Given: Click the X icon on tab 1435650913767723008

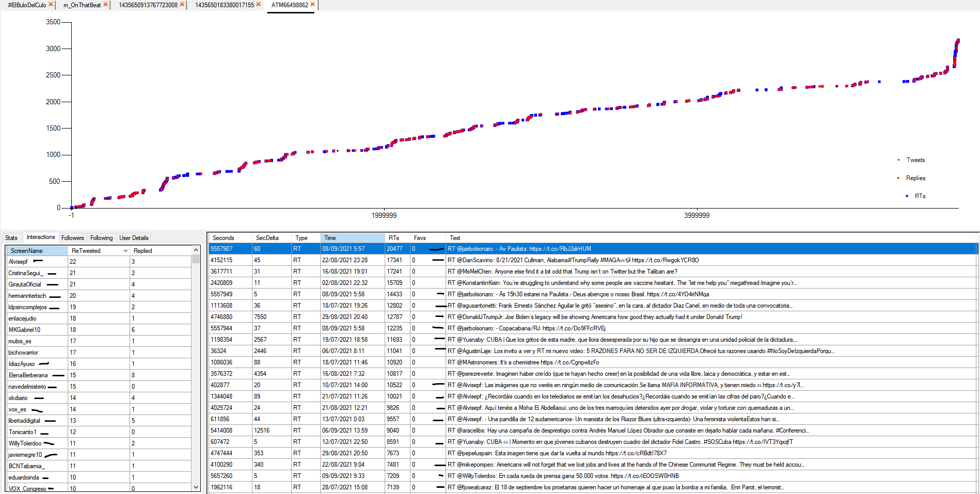Looking at the screenshot, I should coord(182,4).
